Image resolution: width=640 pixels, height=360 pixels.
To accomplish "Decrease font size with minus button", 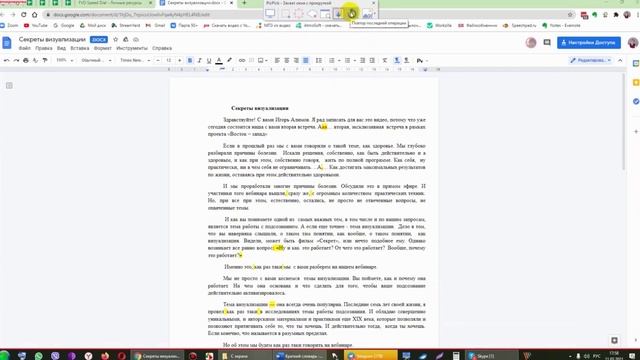I will 158,60.
